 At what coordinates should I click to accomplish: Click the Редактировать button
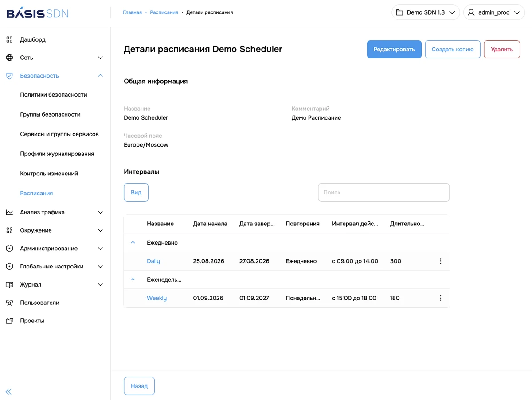[394, 50]
